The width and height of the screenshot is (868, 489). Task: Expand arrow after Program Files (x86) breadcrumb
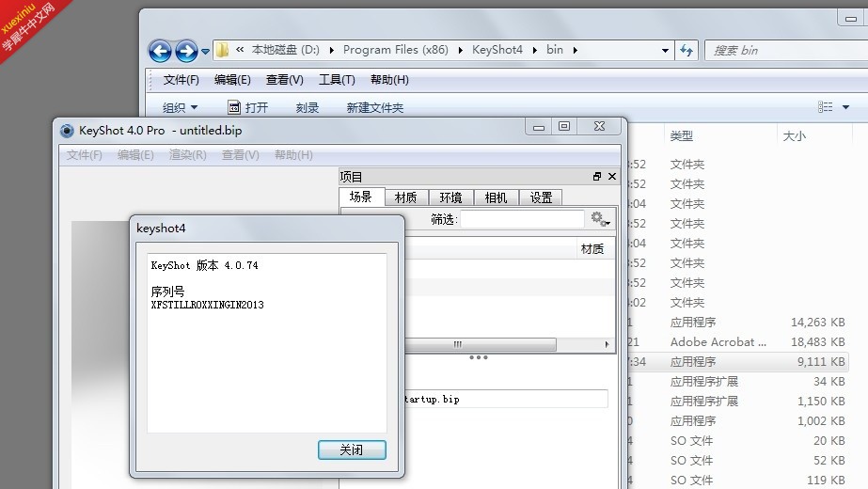click(x=460, y=51)
